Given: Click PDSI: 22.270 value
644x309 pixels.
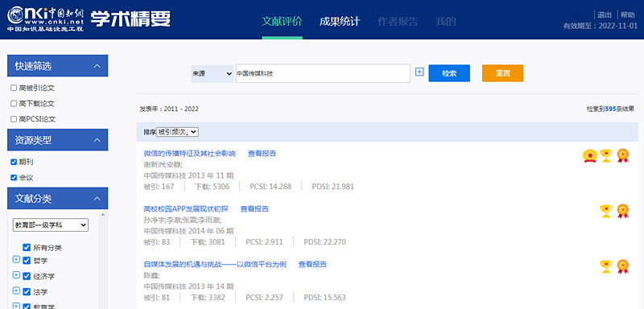Looking at the screenshot, I should point(325,242).
